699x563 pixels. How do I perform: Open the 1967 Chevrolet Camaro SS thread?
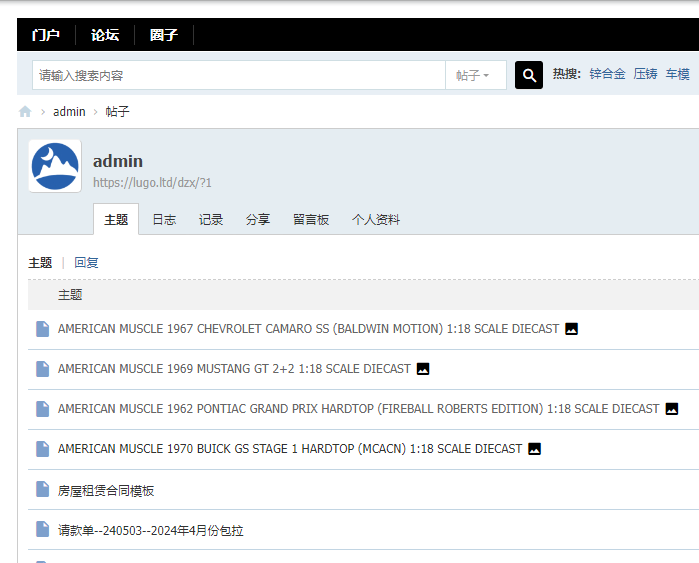coord(308,329)
